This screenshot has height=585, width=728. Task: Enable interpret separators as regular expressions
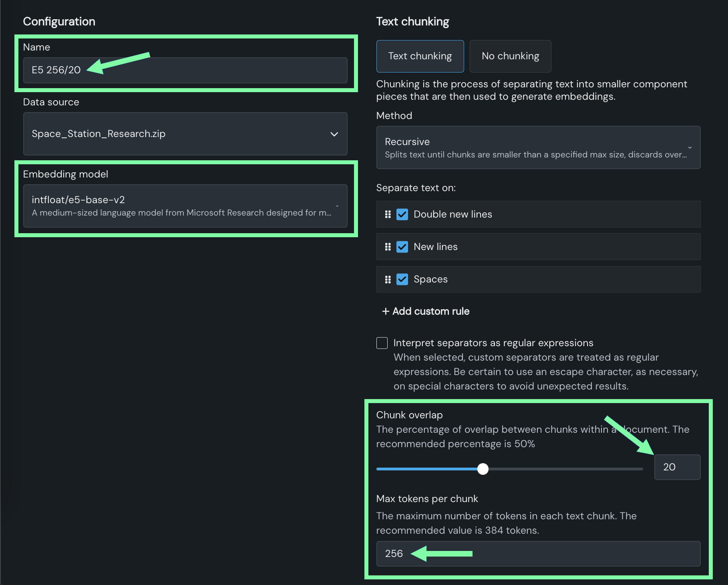(382, 343)
